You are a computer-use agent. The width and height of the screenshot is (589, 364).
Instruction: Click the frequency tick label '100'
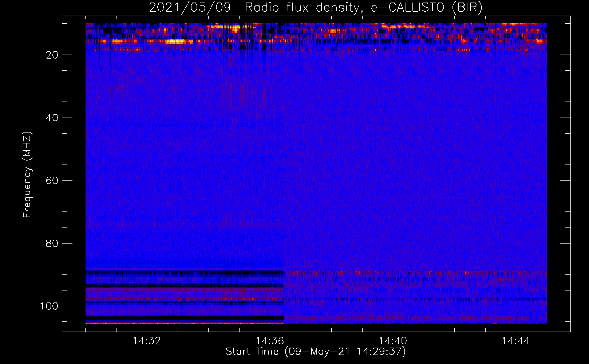pyautogui.click(x=49, y=306)
